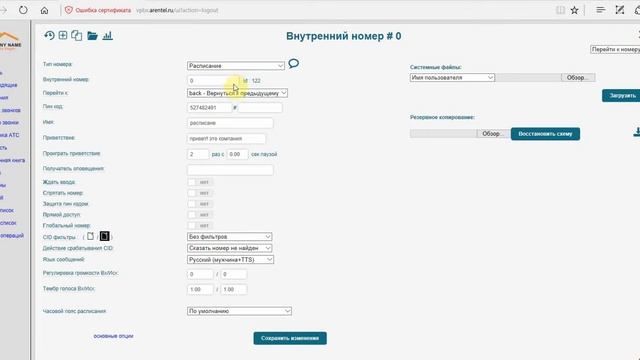640x360 pixels.
Task: Click the sidebar link ending in операций
Action: pos(12,236)
